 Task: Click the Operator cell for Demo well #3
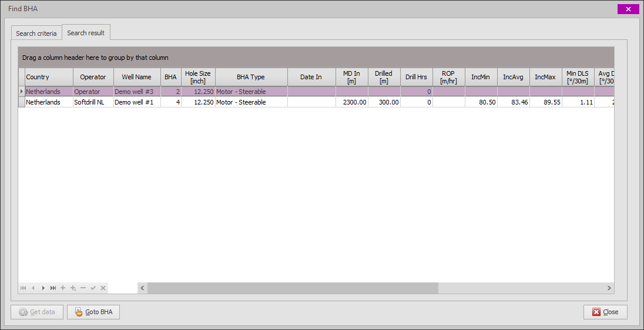(93, 92)
